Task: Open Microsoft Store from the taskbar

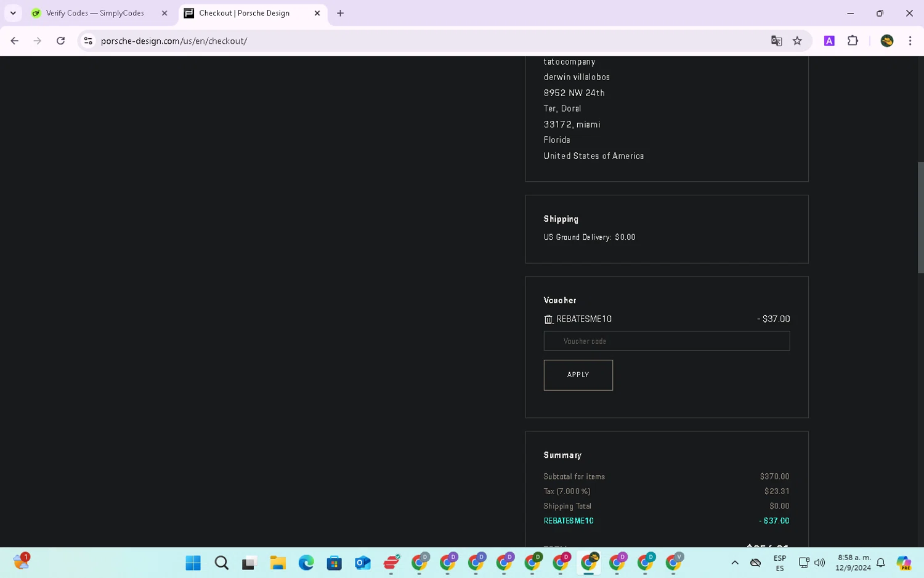Action: point(334,563)
